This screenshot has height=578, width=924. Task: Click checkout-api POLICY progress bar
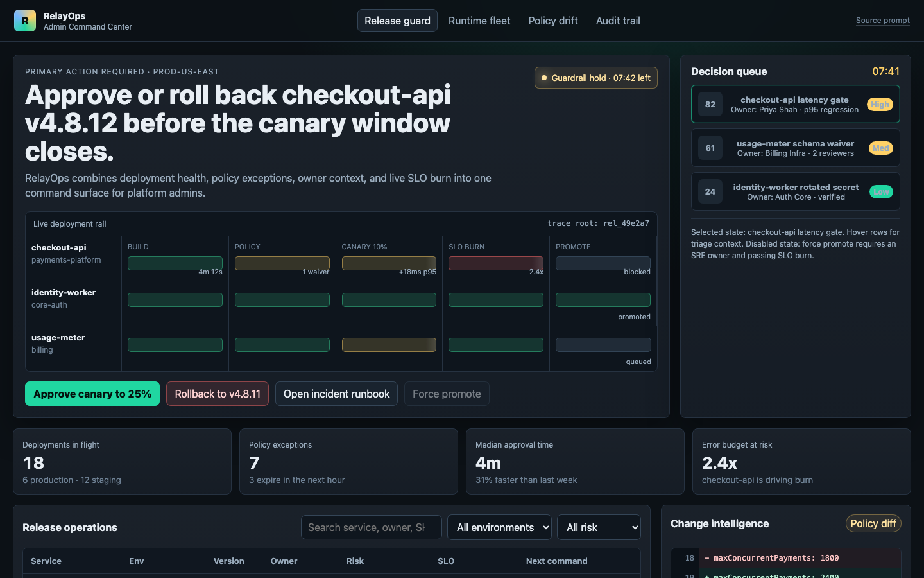pyautogui.click(x=282, y=263)
